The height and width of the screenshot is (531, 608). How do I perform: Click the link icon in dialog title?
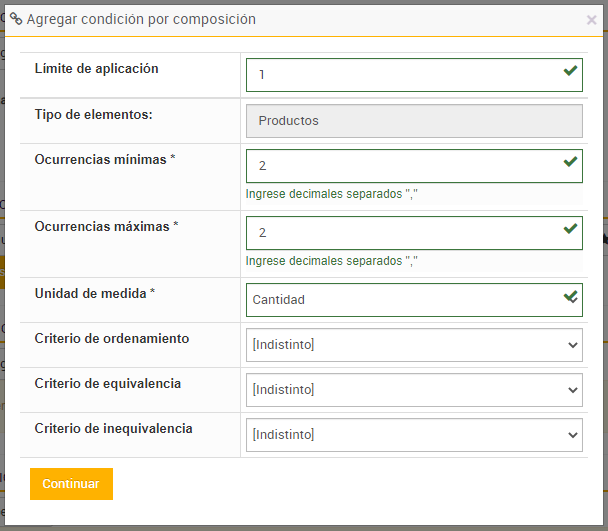point(16,19)
